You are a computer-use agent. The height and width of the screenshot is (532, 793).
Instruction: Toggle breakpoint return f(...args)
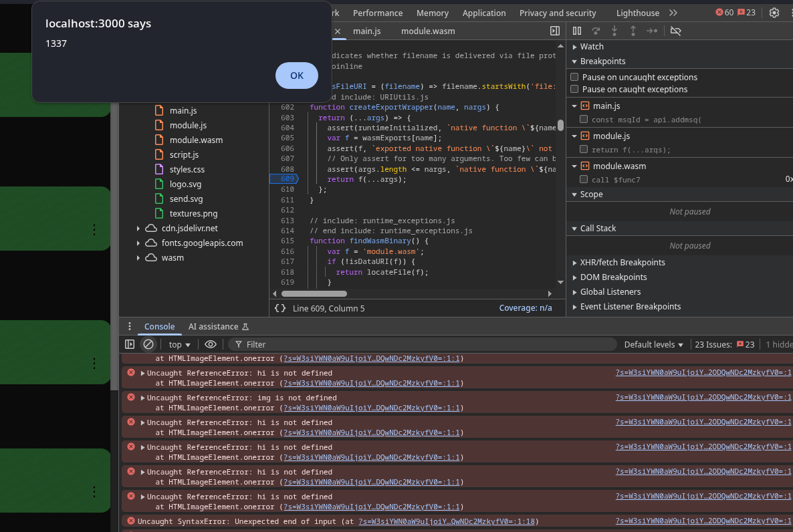(x=584, y=149)
